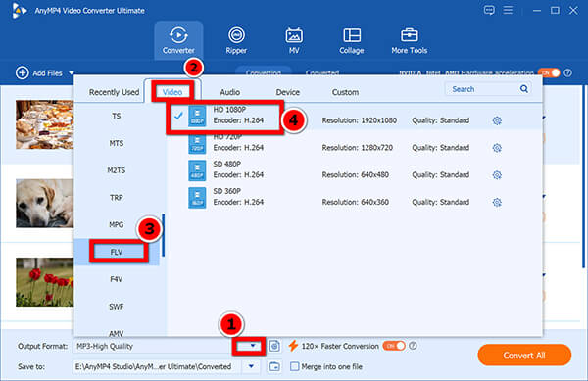Open settings gear for SD 480P profile

(x=497, y=175)
